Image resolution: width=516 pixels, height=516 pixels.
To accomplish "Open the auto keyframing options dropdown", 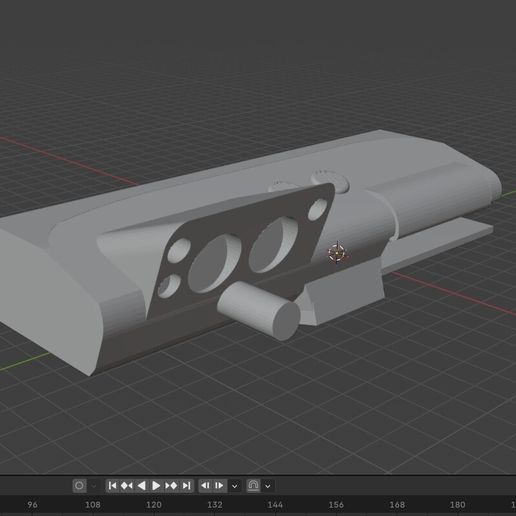I will coord(94,486).
